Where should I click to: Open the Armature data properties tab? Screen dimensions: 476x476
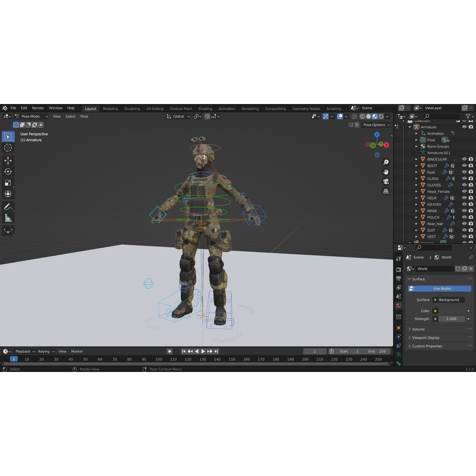coord(398,354)
